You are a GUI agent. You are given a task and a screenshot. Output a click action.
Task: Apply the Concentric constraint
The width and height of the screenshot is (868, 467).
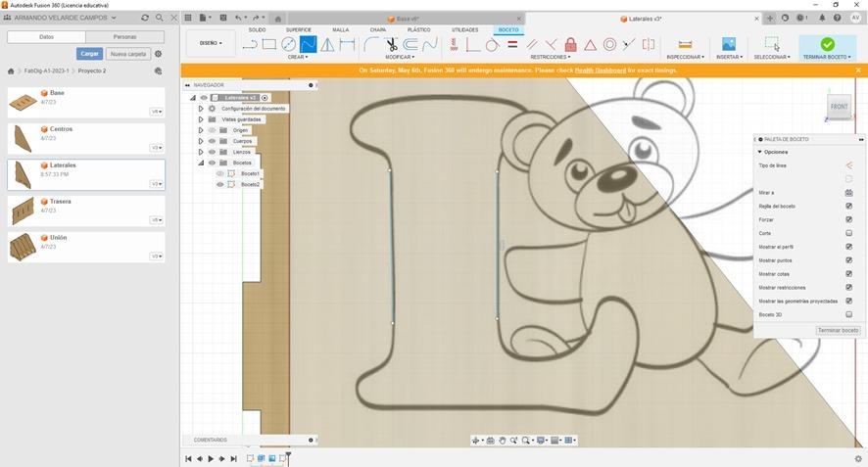[609, 44]
